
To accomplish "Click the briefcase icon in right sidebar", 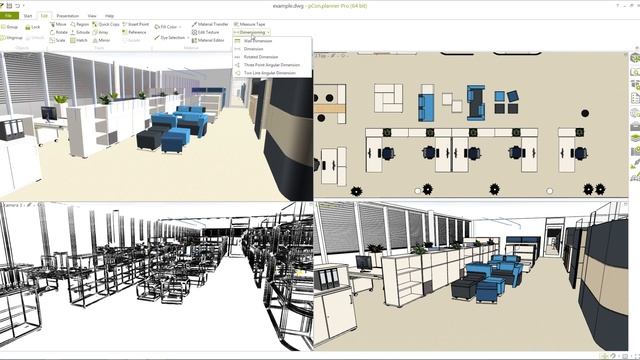I will pyautogui.click(x=635, y=125).
